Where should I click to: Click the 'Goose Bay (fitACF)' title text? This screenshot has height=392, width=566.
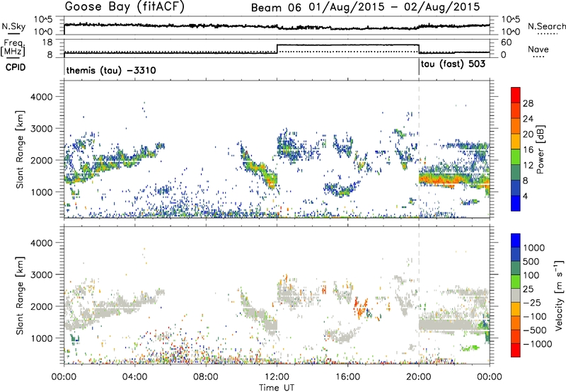[125, 6]
